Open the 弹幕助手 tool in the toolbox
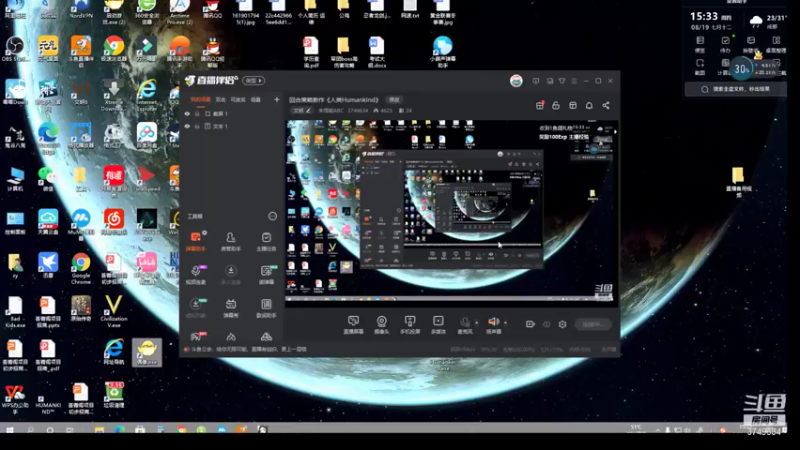Viewport: 800px width, 450px height. 195,241
